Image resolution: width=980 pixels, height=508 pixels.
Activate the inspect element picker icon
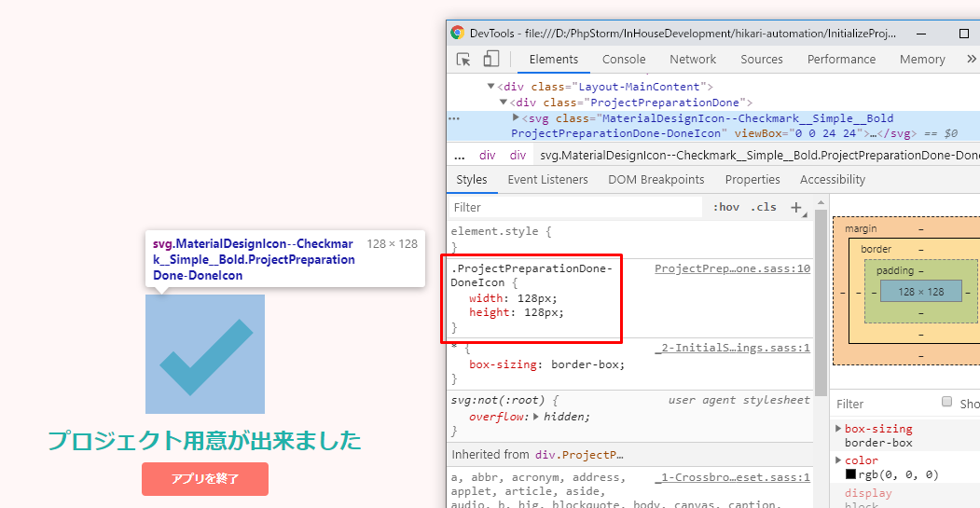click(x=463, y=60)
